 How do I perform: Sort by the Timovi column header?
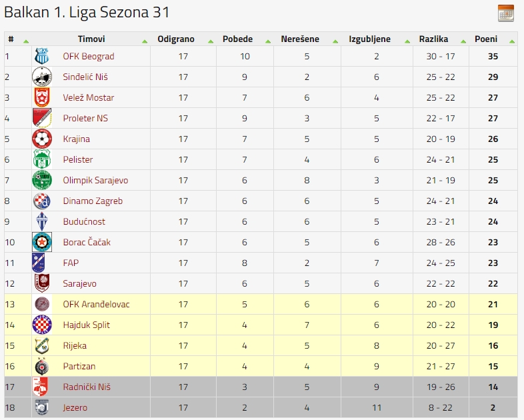click(91, 39)
